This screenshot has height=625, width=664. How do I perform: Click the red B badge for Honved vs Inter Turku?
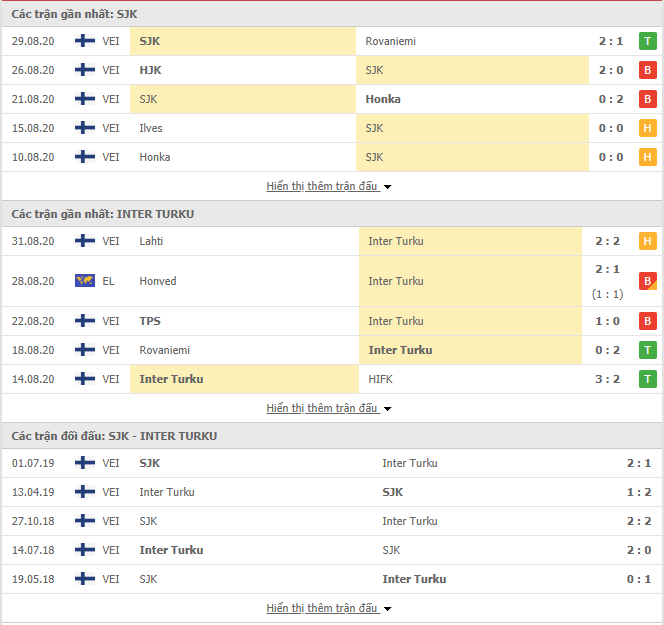647,281
